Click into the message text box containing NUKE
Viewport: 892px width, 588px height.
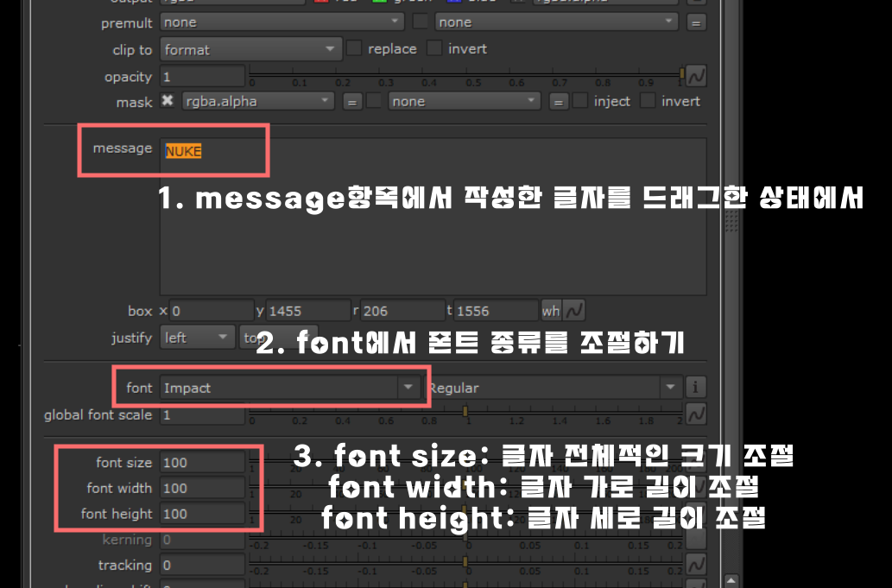pos(433,216)
